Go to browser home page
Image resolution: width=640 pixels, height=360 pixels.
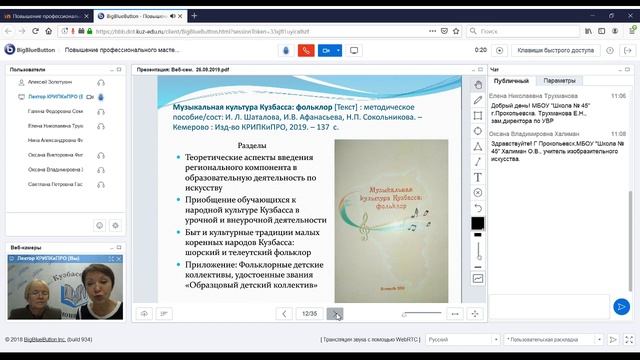[49, 31]
